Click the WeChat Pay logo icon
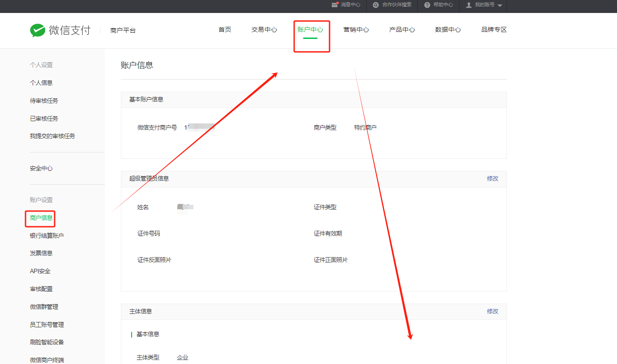The height and width of the screenshot is (364, 617). coord(38,30)
